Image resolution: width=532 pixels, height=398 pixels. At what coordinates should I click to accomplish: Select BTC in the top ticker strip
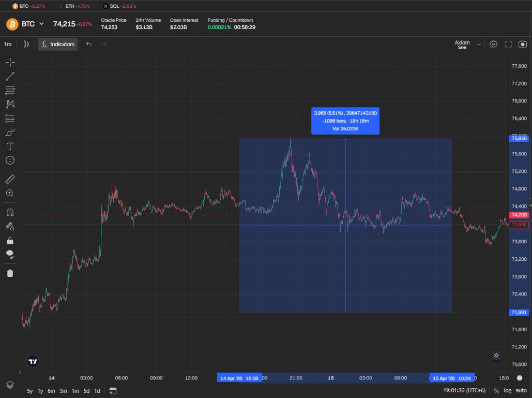28,6
